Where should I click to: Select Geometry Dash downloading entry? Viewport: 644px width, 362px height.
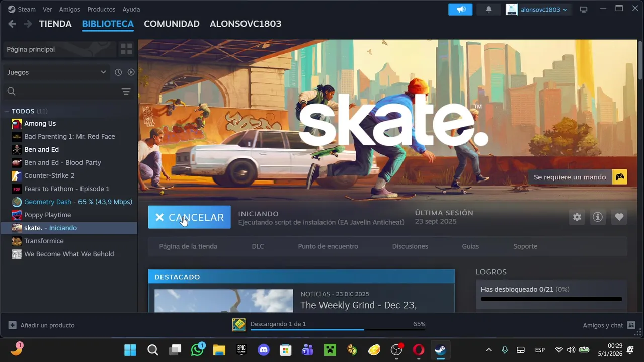69,202
